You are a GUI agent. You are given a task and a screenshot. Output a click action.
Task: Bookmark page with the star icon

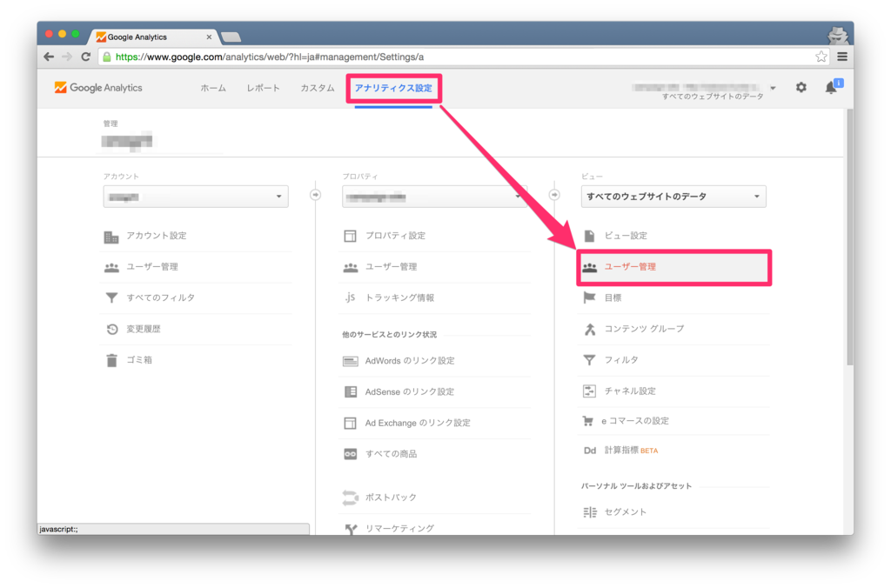point(821,57)
